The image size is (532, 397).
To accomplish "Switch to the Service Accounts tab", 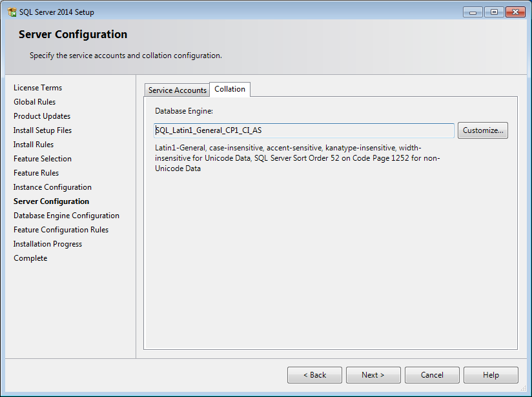I will pyautogui.click(x=177, y=90).
